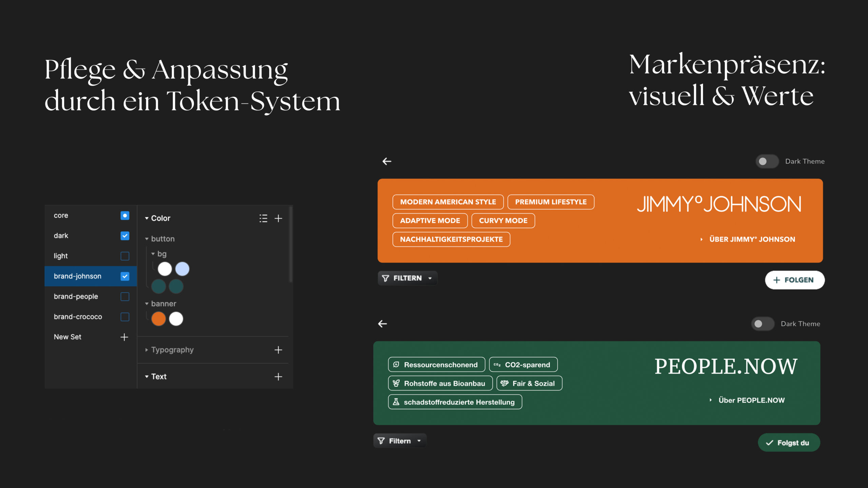Uncheck the dark token set checkbox
868x488 pixels.
pos(125,236)
